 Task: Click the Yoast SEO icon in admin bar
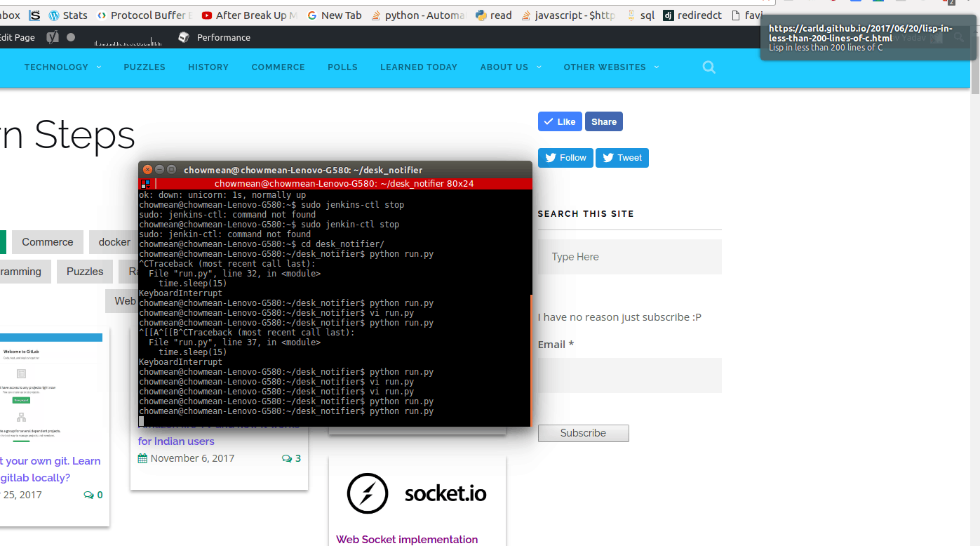tap(52, 37)
